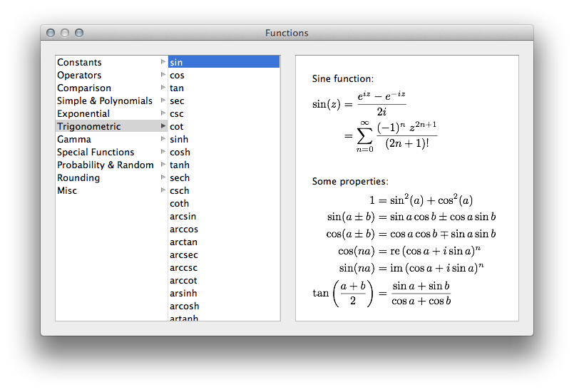Viewport: 574px width, 392px height.
Task: Select Probability & Random category
Action: pyautogui.click(x=106, y=165)
